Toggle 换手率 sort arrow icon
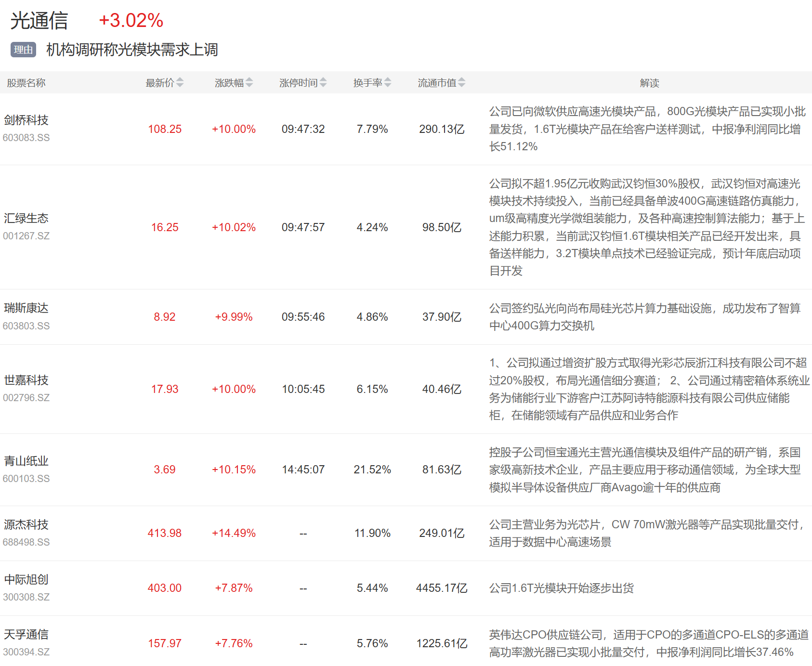812x666 pixels. [388, 83]
